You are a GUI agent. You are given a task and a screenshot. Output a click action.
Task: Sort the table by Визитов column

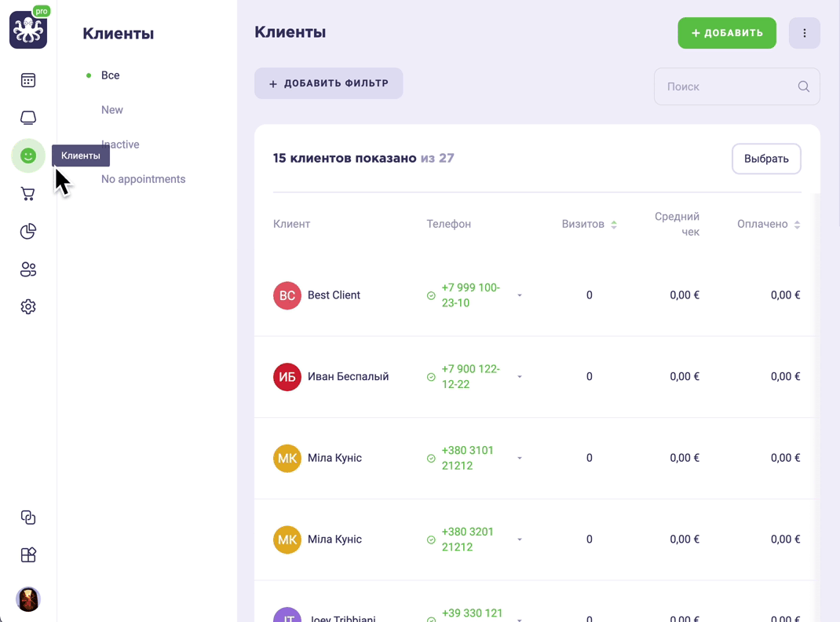pyautogui.click(x=590, y=225)
